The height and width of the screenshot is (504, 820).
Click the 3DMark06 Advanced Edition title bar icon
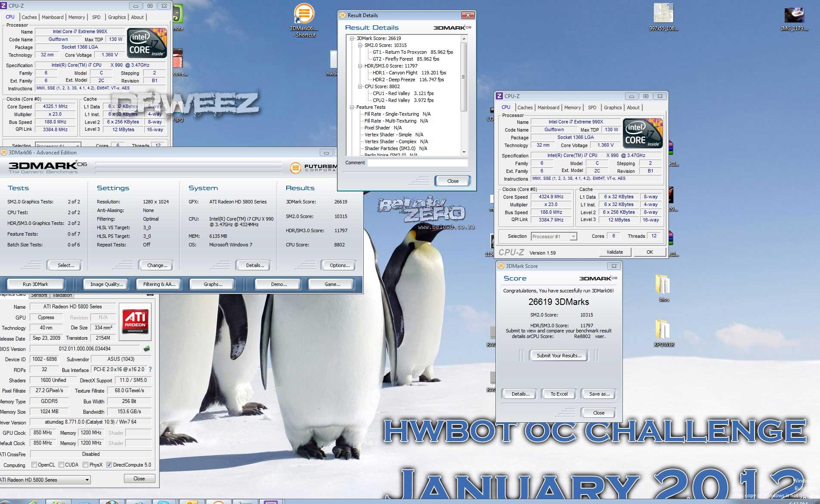(3, 152)
